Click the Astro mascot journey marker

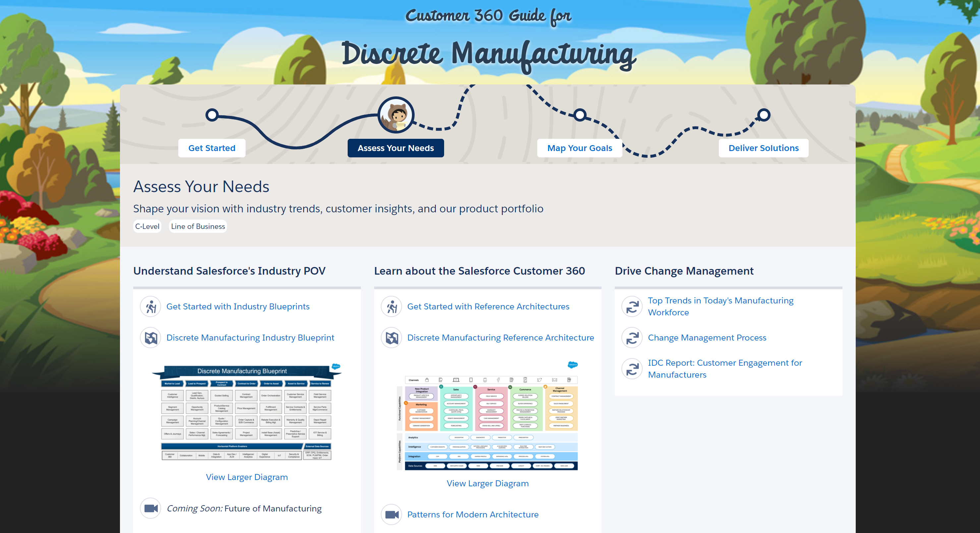coord(396,115)
